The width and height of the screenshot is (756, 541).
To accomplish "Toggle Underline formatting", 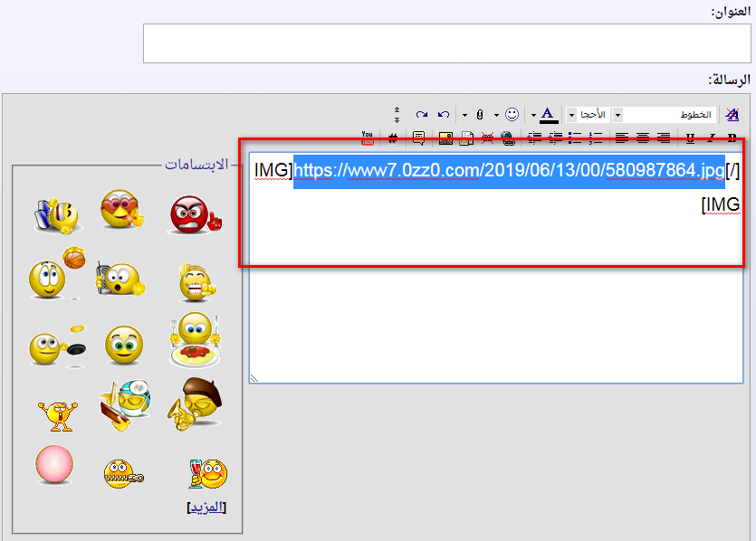I will (x=690, y=138).
